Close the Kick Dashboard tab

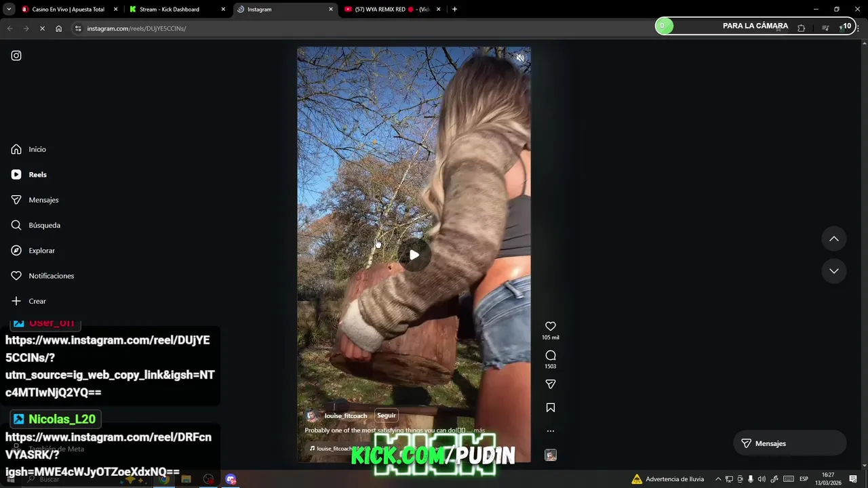(x=223, y=9)
